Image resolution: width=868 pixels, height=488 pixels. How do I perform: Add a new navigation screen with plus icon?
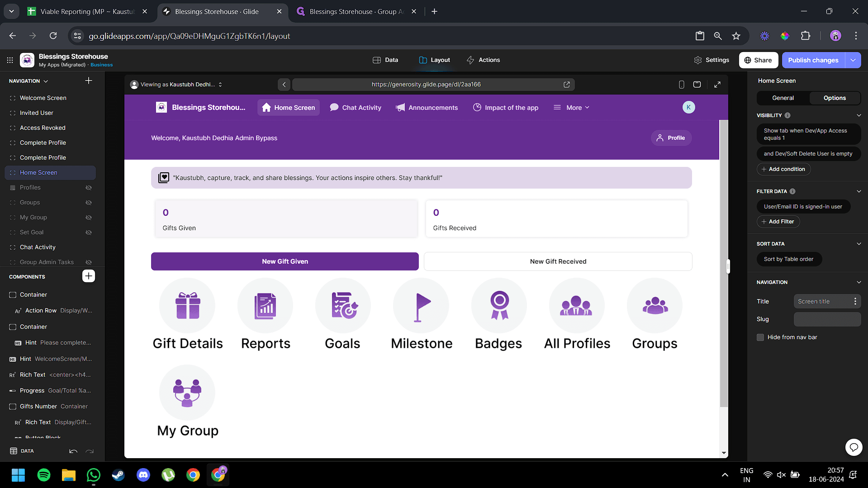point(89,81)
